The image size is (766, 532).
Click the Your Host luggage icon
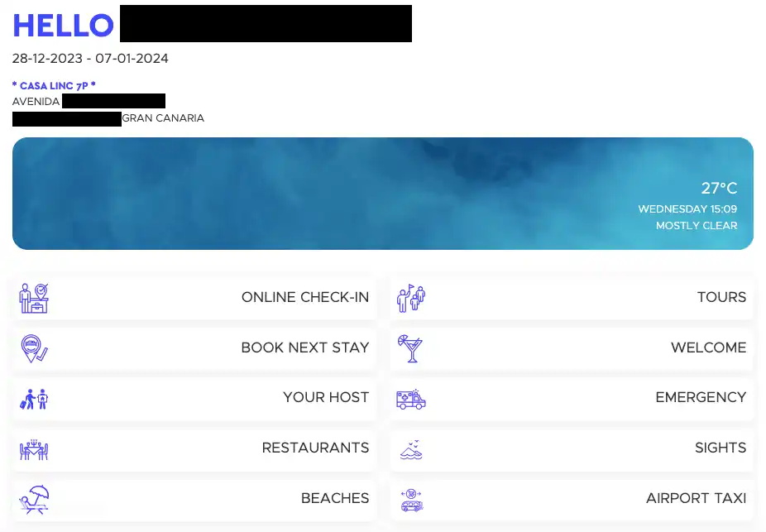[x=34, y=399]
